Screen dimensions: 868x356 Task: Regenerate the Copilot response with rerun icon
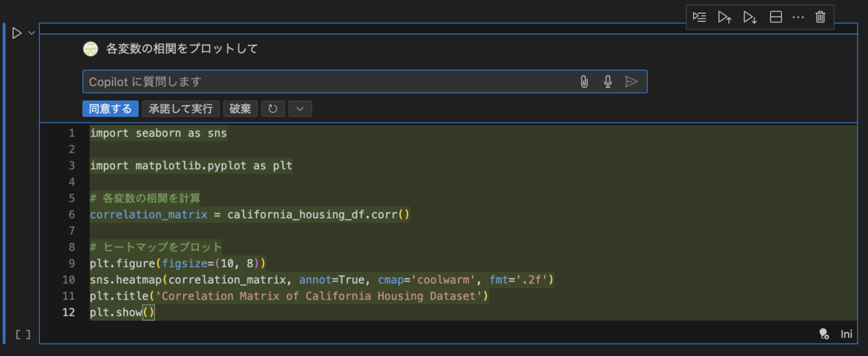tap(273, 109)
